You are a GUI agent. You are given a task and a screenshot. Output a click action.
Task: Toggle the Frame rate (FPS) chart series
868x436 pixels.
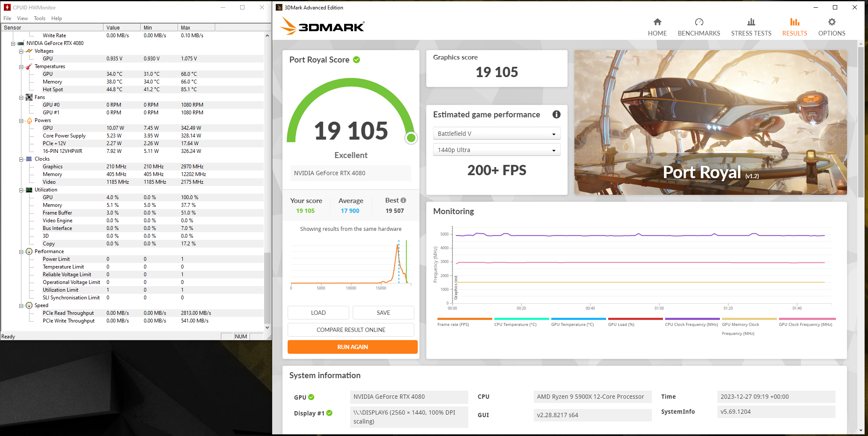coord(465,322)
